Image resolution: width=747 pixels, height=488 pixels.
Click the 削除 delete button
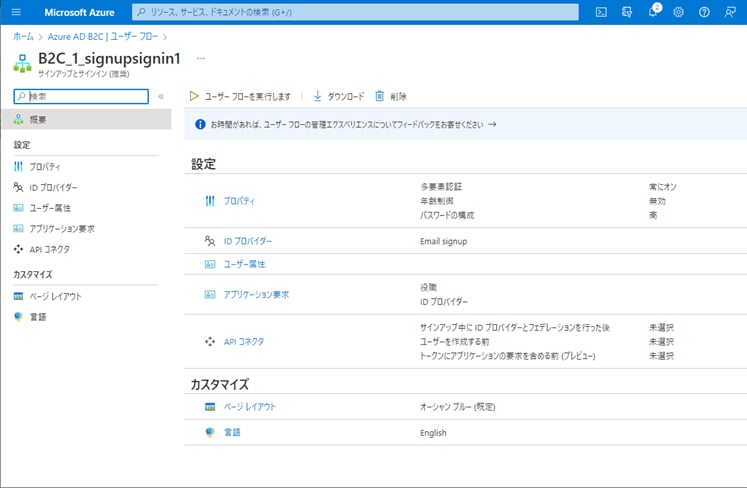tap(391, 96)
